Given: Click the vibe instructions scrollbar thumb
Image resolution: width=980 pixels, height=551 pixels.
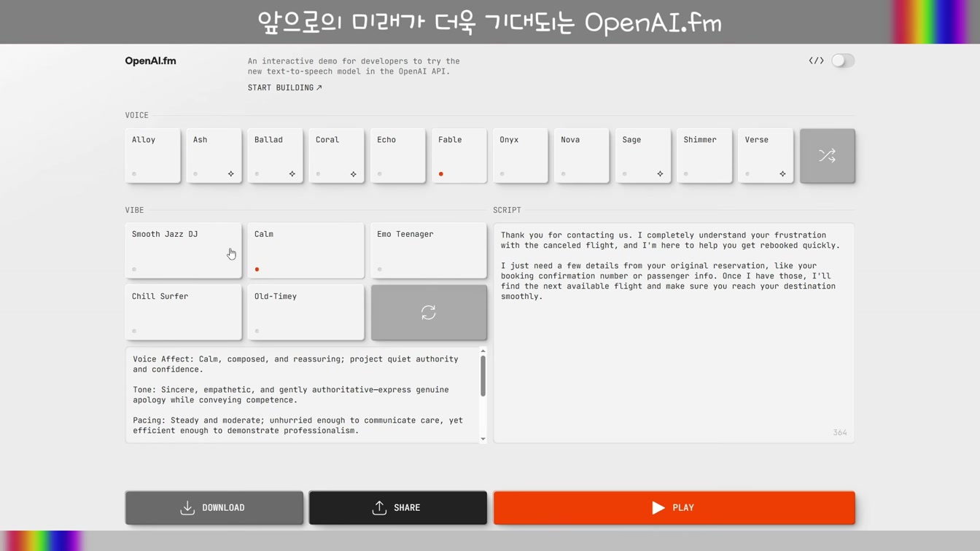Looking at the screenshot, I should pos(483,376).
